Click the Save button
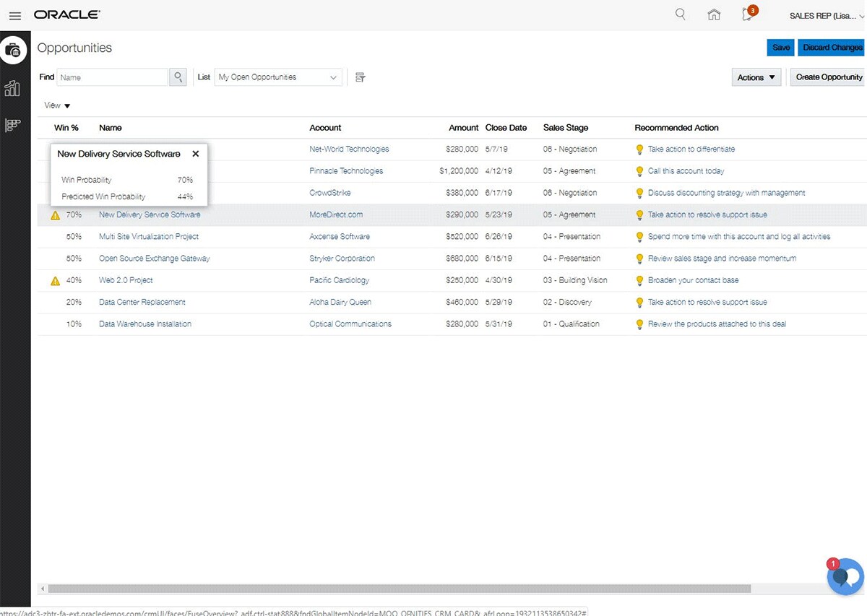 click(780, 48)
